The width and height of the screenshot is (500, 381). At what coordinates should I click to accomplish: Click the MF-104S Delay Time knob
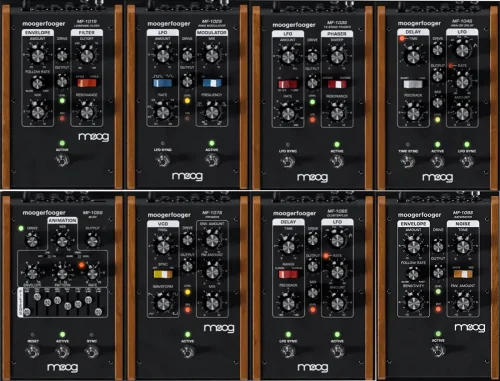[413, 57]
